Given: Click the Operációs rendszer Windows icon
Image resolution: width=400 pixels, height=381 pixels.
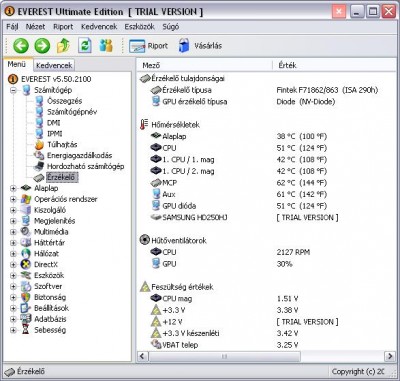Looking at the screenshot, I should pyautogui.click(x=26, y=199).
